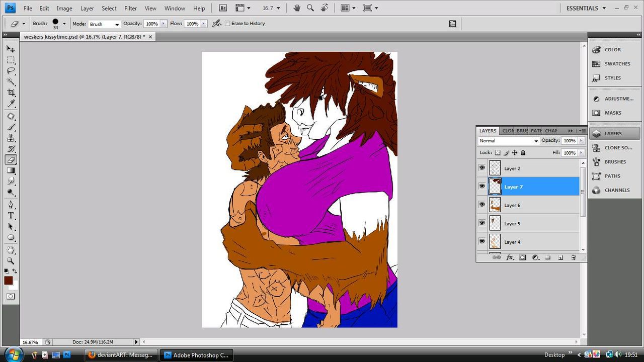Select the Crop tool
This screenshot has width=644, height=362.
[11, 93]
